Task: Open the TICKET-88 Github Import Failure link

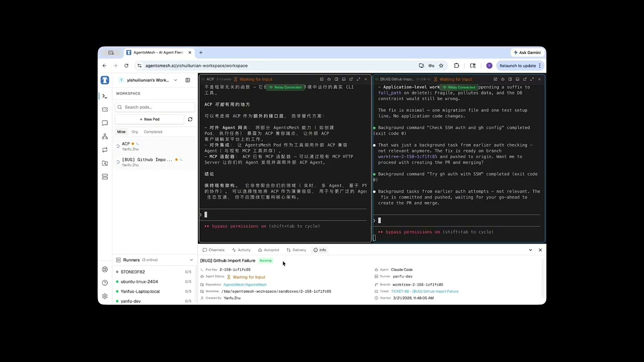Action: pyautogui.click(x=425, y=291)
